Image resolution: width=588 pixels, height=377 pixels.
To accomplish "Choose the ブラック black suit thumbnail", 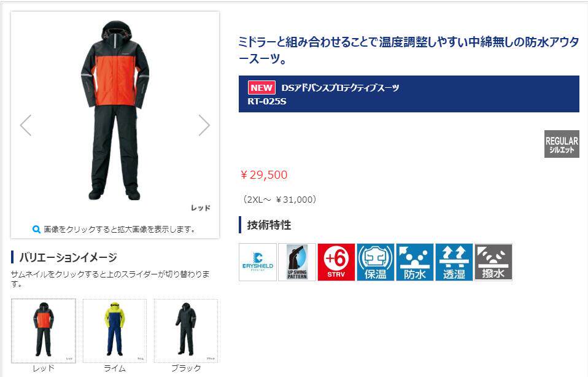I will click(186, 330).
